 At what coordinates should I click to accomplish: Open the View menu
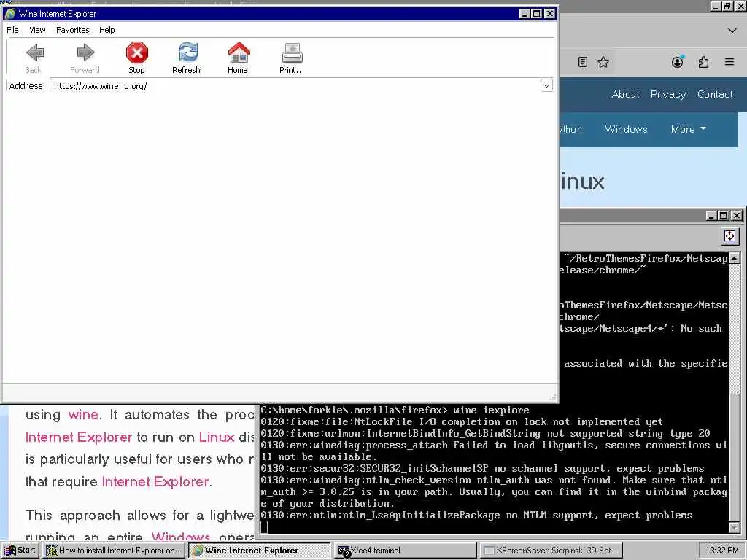[x=37, y=30]
